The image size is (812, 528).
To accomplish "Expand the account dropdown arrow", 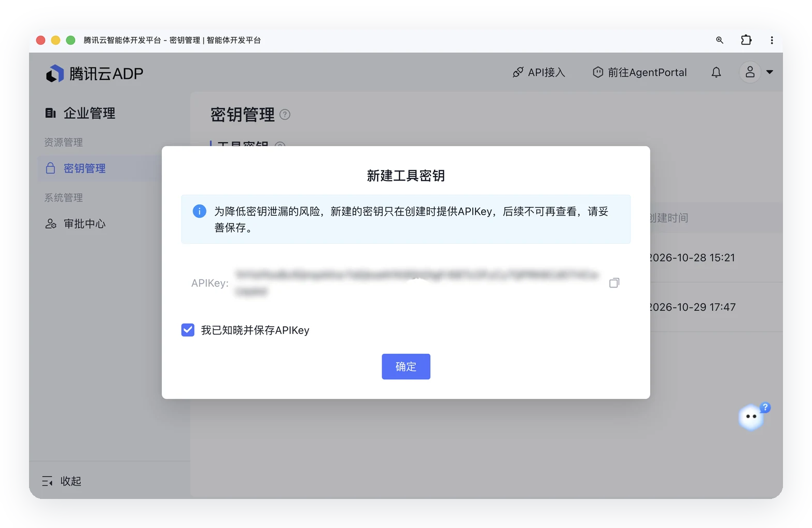I will [770, 72].
